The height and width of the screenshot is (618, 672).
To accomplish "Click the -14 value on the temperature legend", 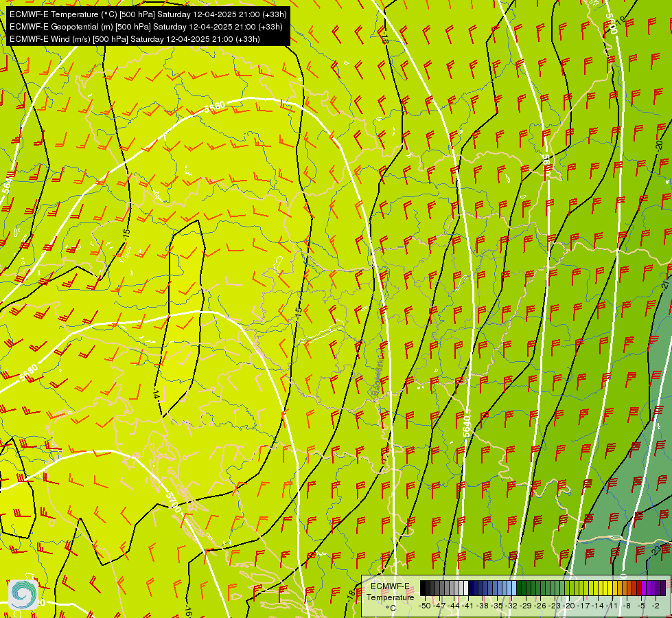I will (597, 606).
